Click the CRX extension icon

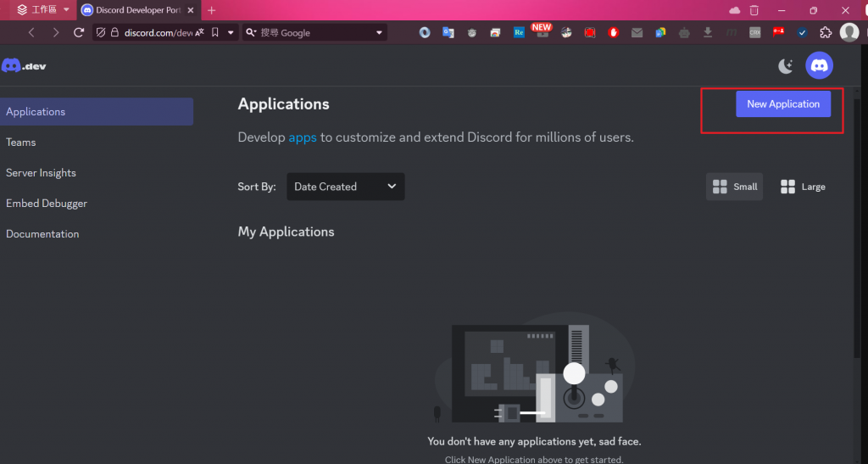(x=755, y=33)
